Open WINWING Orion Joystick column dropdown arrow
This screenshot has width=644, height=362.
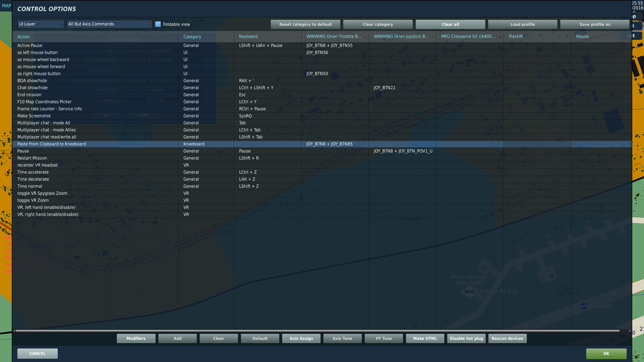pos(433,37)
